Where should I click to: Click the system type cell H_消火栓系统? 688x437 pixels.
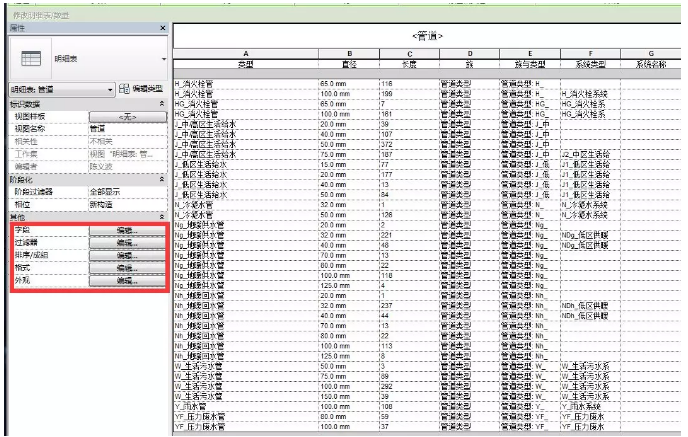[591, 94]
